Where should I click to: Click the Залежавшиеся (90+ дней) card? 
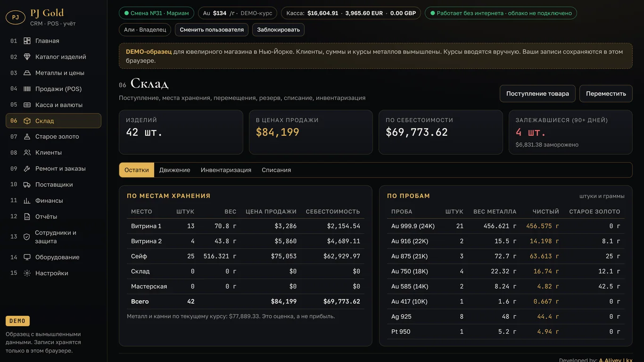coord(570,132)
